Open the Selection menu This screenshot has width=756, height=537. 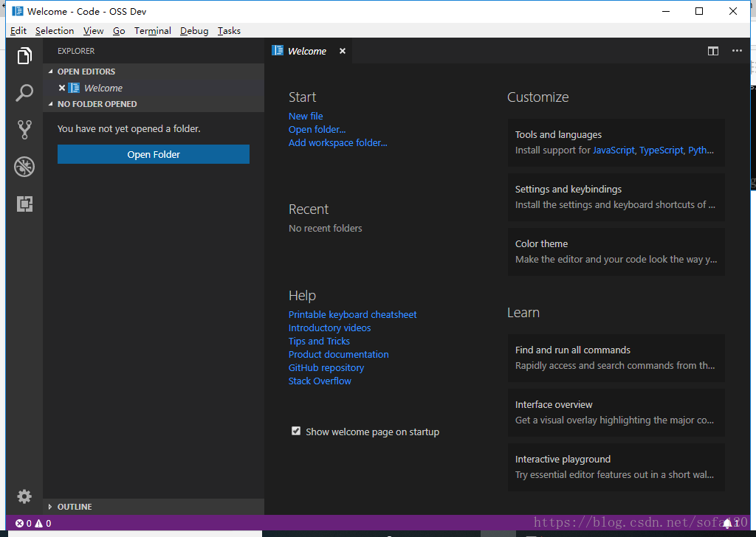55,31
